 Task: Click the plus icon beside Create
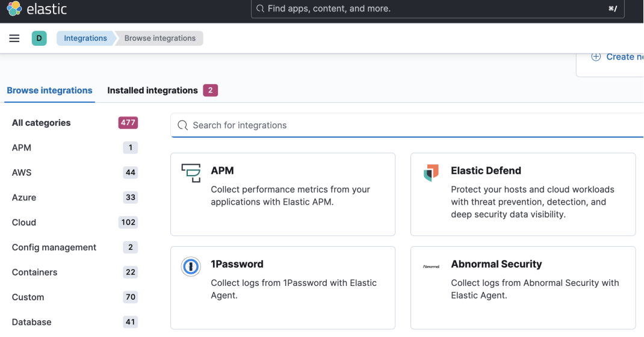596,57
